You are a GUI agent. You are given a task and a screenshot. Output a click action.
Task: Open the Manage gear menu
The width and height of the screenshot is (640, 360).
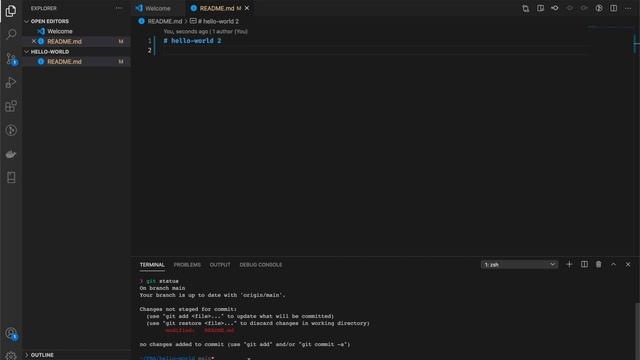point(11,356)
